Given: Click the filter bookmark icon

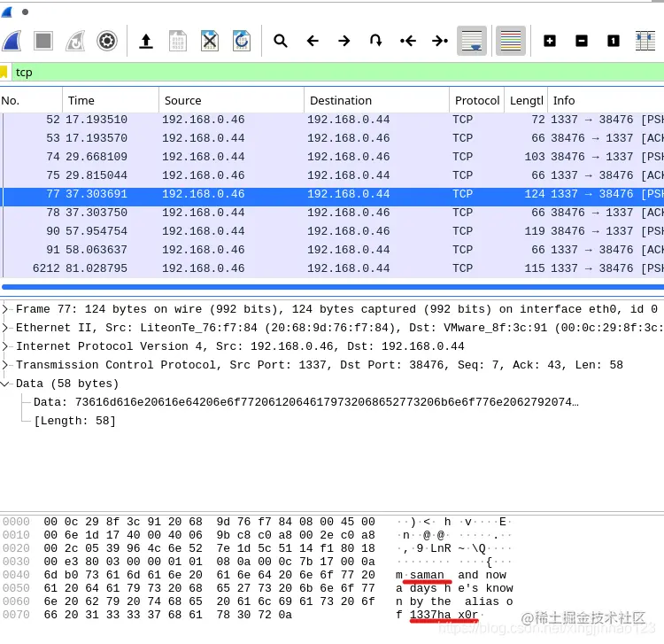Looking at the screenshot, I should pyautogui.click(x=4, y=72).
